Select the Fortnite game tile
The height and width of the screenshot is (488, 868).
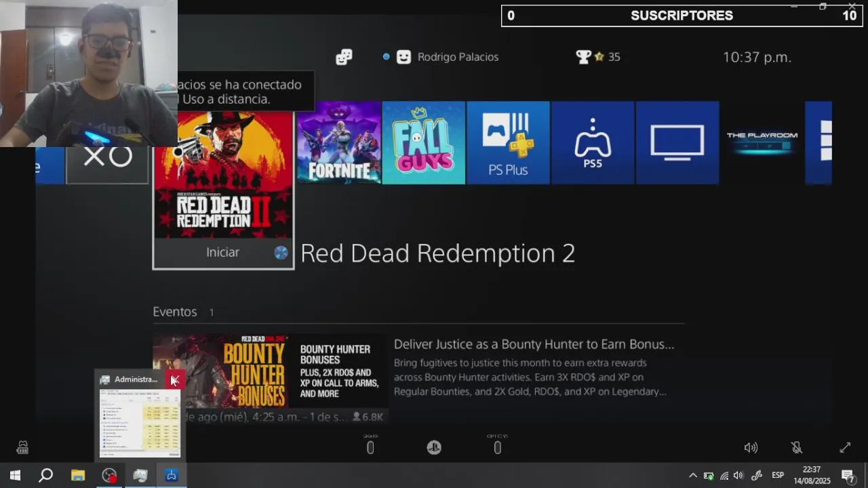pos(339,143)
